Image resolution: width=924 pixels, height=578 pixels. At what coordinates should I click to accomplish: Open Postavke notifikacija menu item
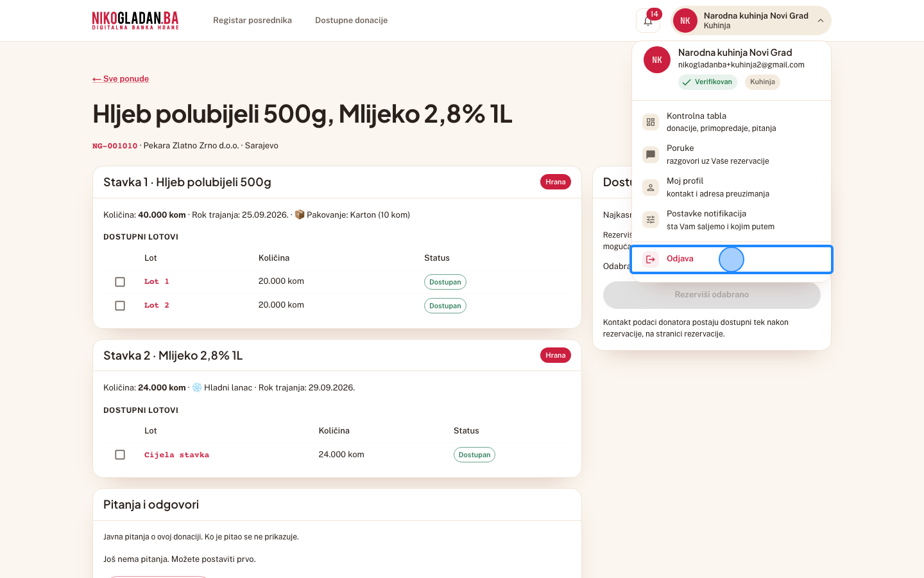click(732, 220)
